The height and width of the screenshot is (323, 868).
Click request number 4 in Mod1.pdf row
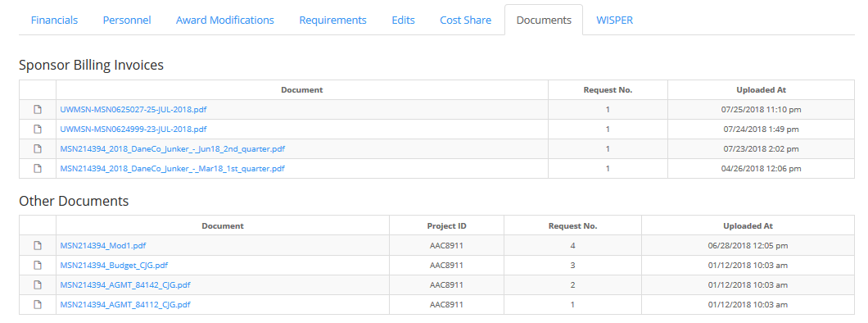click(x=573, y=245)
